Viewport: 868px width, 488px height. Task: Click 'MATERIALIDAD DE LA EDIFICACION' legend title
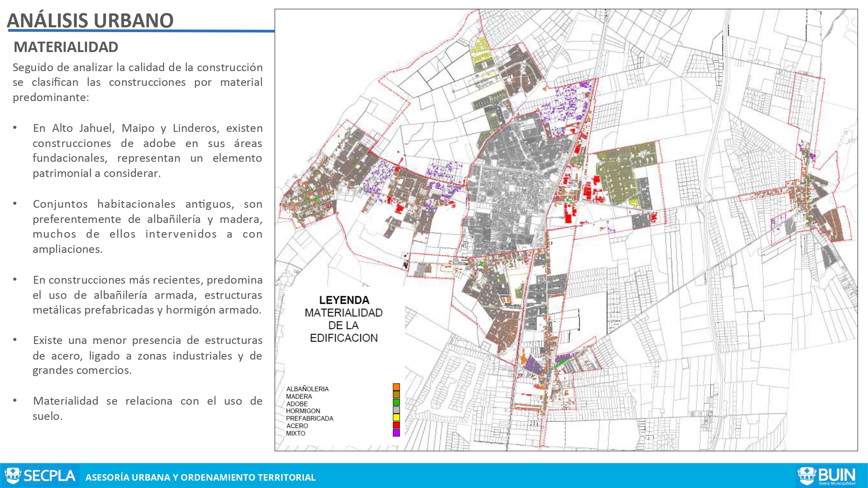point(344,325)
